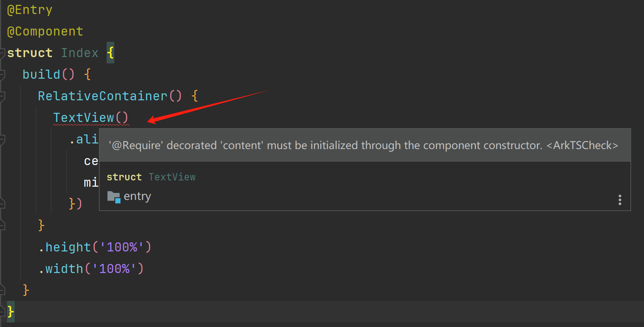Click the Index struct name
This screenshot has height=327, width=644.
pos(80,53)
